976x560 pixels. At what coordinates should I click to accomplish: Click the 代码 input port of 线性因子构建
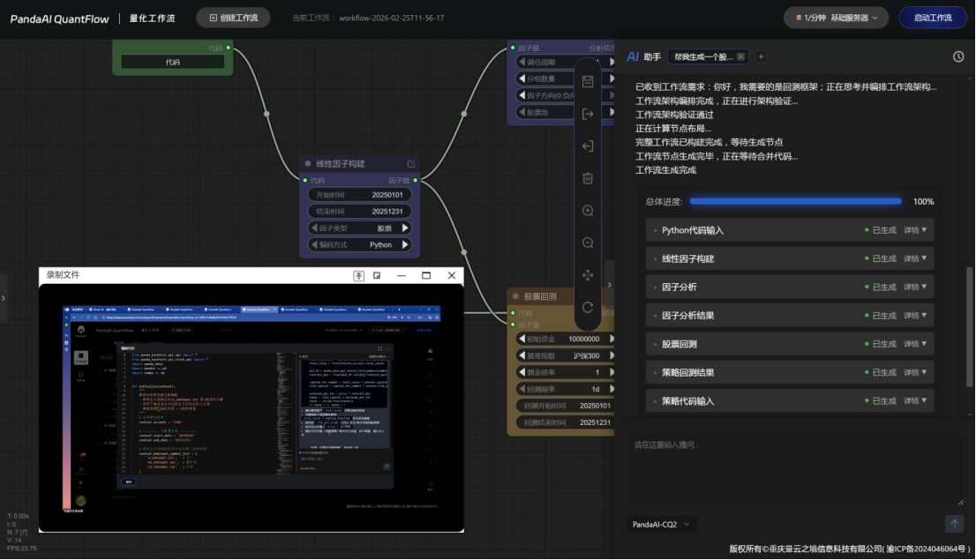pos(305,181)
